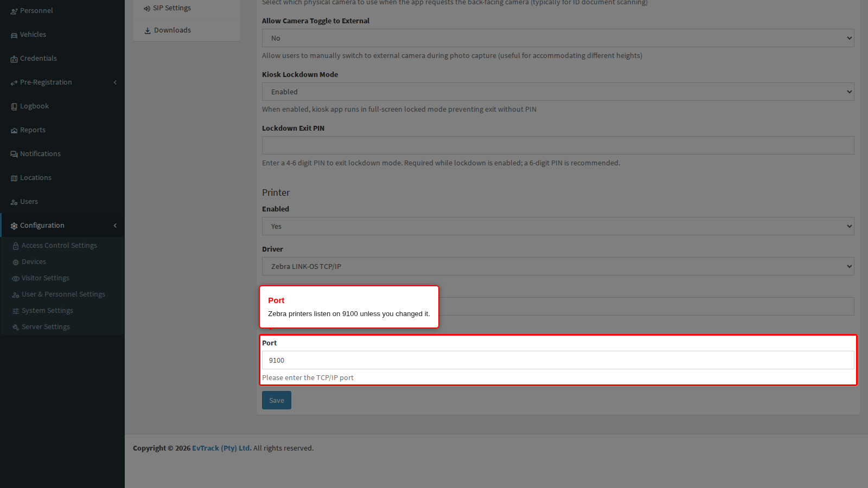
Task: Click the Port input field
Action: click(x=558, y=360)
